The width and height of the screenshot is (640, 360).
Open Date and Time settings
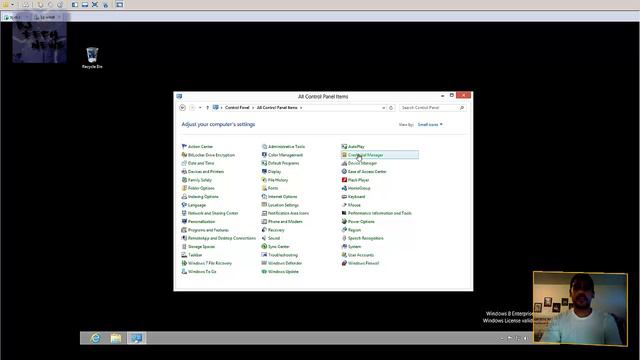(x=198, y=163)
